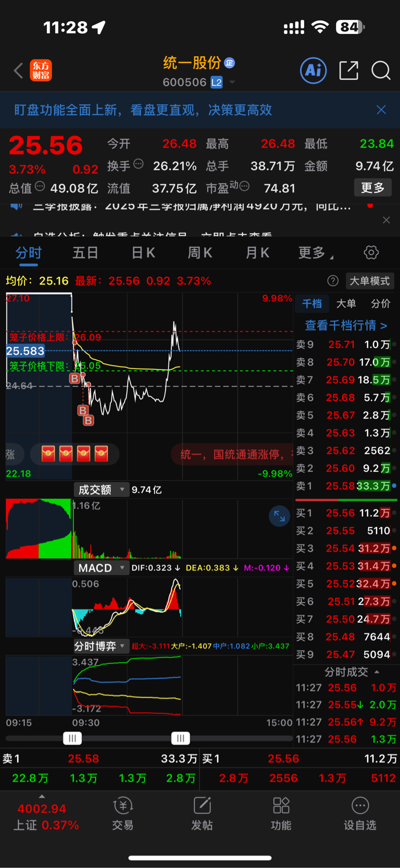This screenshot has height=868, width=400.
Task: Switch to 月K chart tab
Action: point(257,253)
